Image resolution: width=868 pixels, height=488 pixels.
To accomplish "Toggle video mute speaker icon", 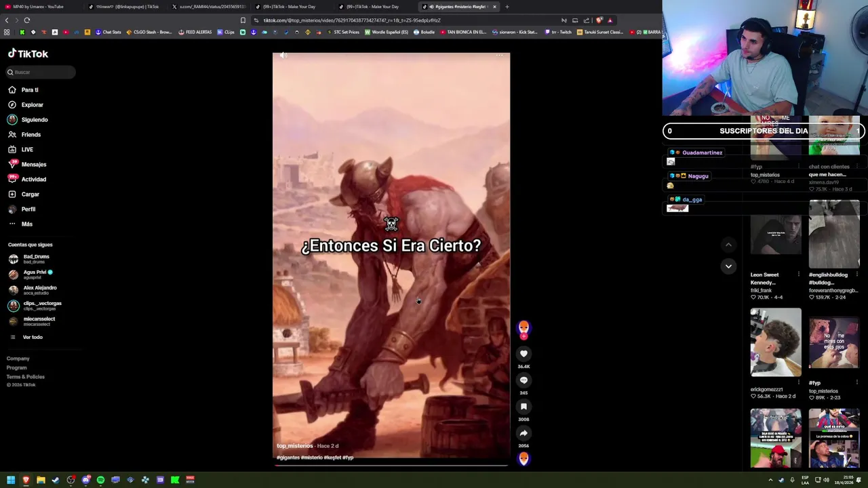I will coord(283,56).
